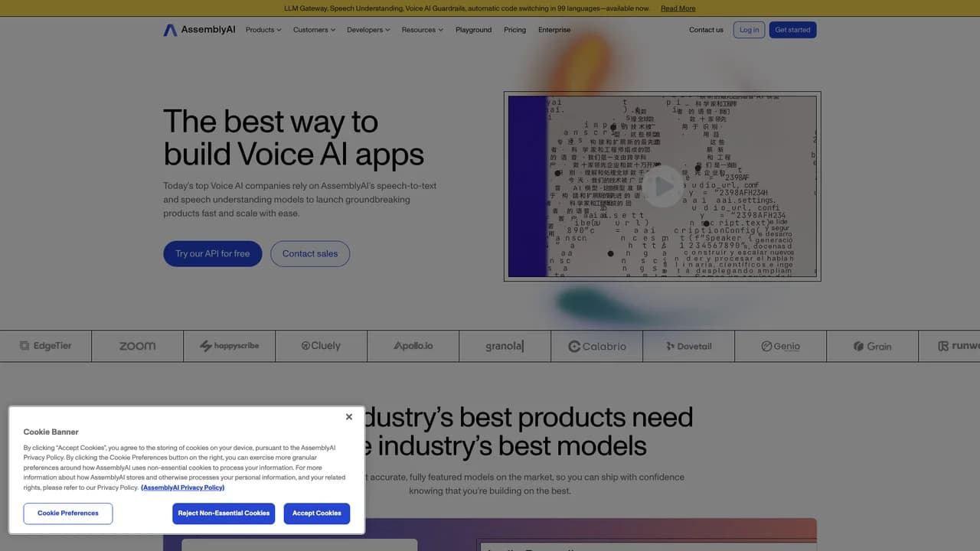Image resolution: width=980 pixels, height=551 pixels.
Task: Click Try our API for free
Action: (212, 254)
